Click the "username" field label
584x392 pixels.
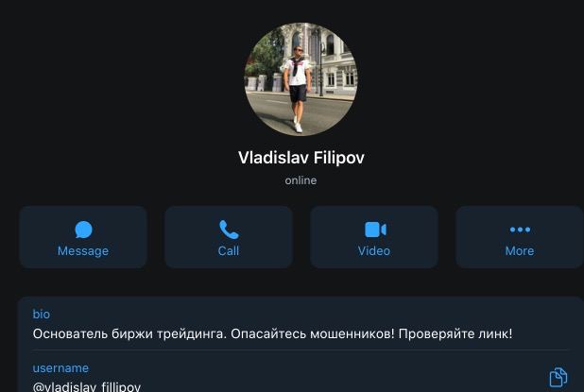[60, 368]
